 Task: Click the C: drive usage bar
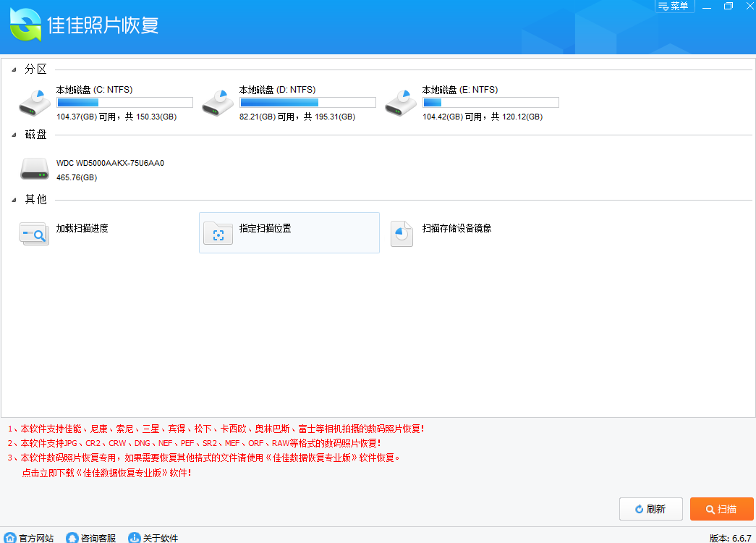click(124, 103)
